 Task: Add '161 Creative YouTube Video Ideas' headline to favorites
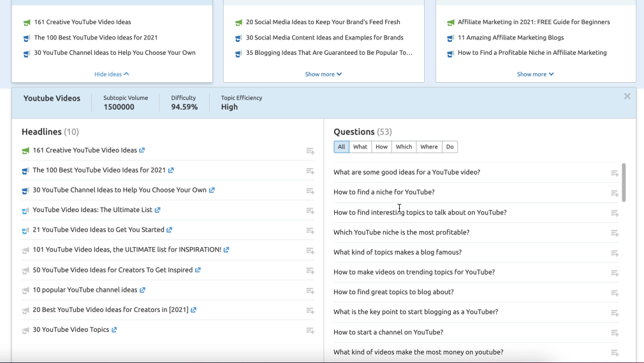(310, 151)
